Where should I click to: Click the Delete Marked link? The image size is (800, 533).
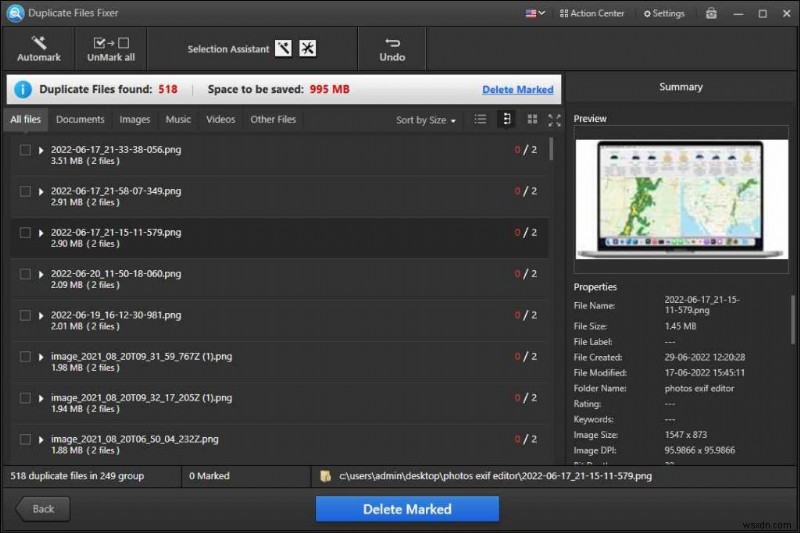click(517, 90)
